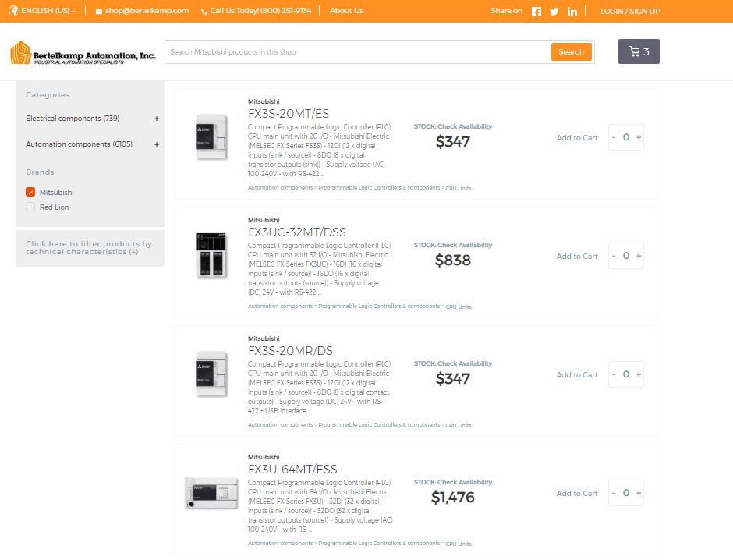Open FX3U-64MT/ESS product title

pos(292,470)
